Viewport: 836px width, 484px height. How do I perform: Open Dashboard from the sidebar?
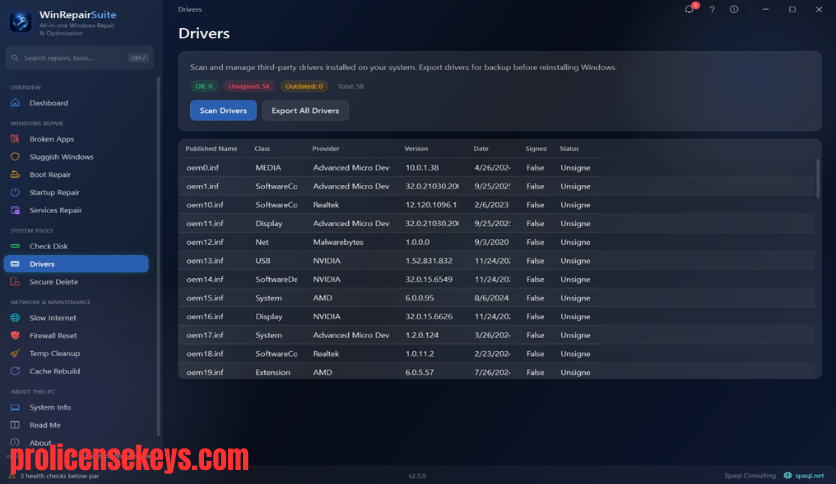pyautogui.click(x=76, y=103)
